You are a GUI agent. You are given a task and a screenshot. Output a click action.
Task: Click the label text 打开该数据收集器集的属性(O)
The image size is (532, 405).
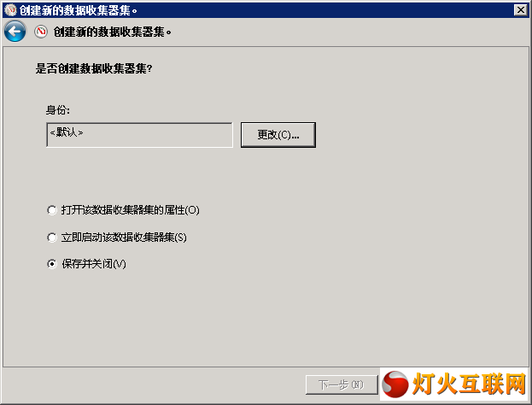tap(131, 210)
